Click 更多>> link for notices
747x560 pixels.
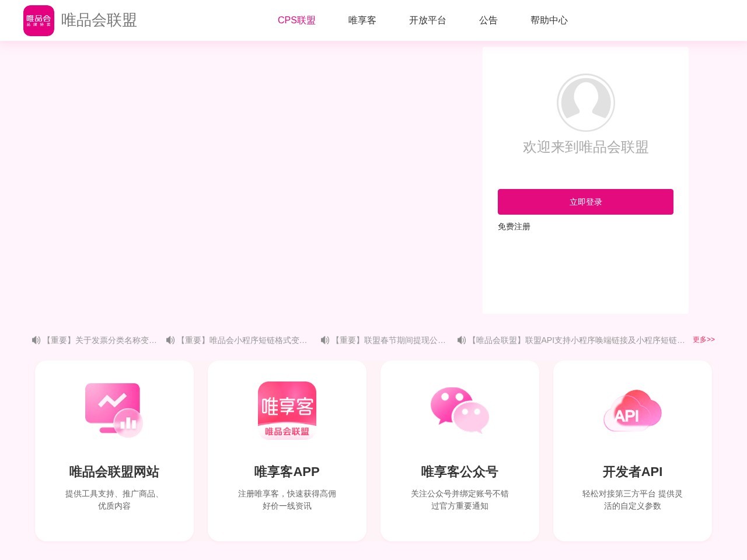[x=704, y=339]
